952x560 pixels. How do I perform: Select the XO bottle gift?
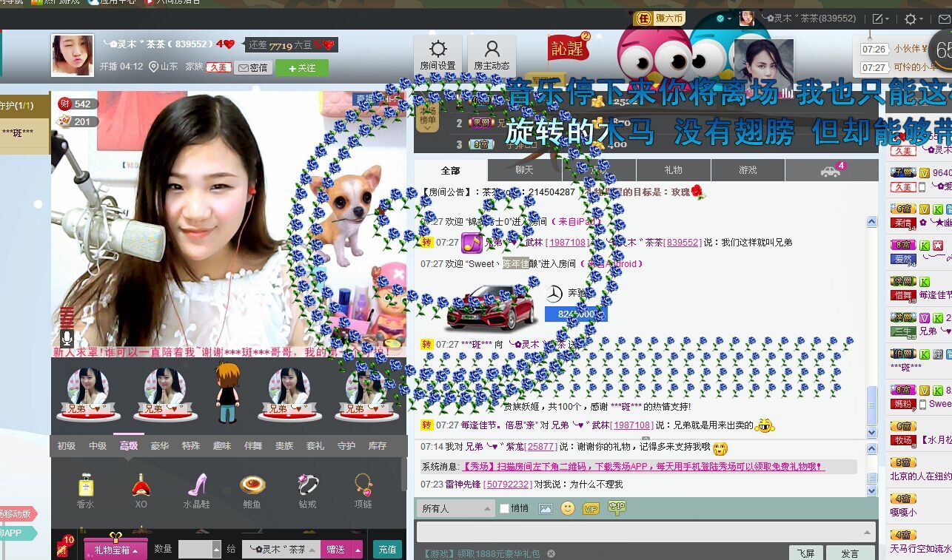pos(141,492)
